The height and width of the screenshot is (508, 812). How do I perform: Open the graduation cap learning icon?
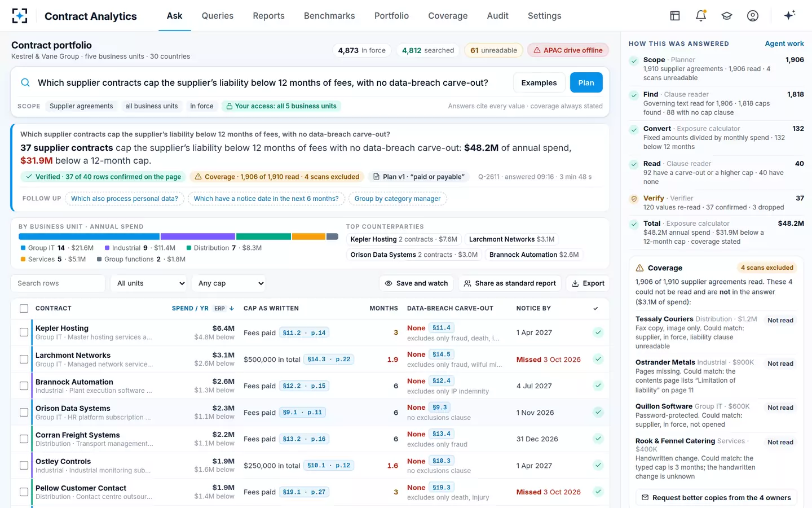click(x=727, y=16)
